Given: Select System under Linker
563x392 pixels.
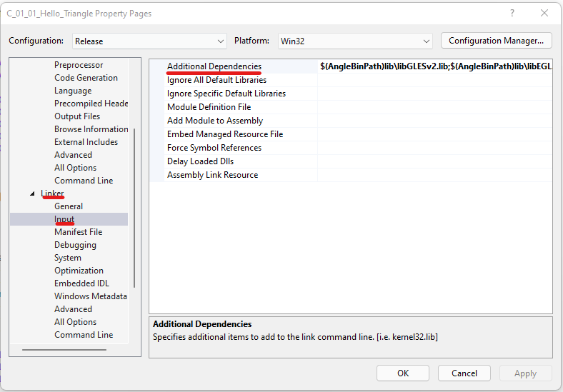Looking at the screenshot, I should pyautogui.click(x=68, y=258).
